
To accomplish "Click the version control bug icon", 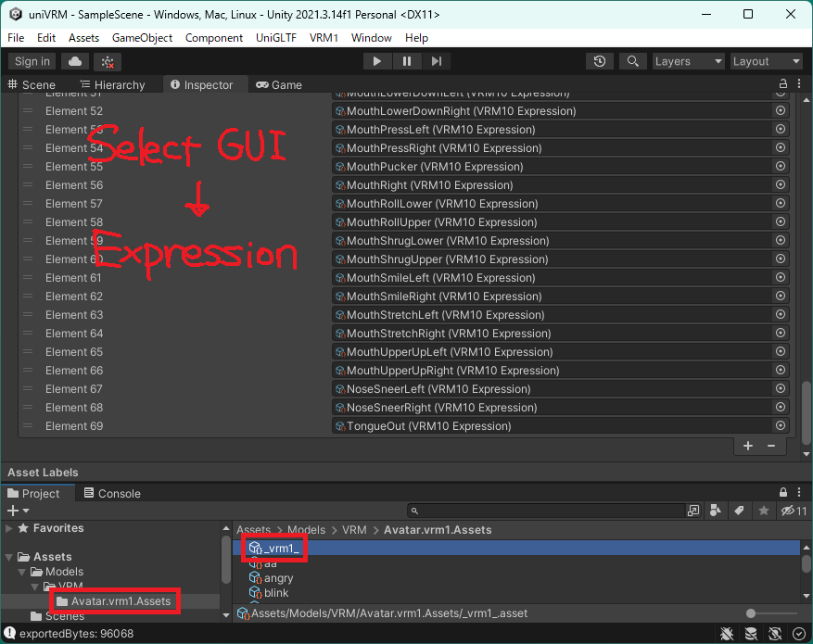I will (108, 61).
